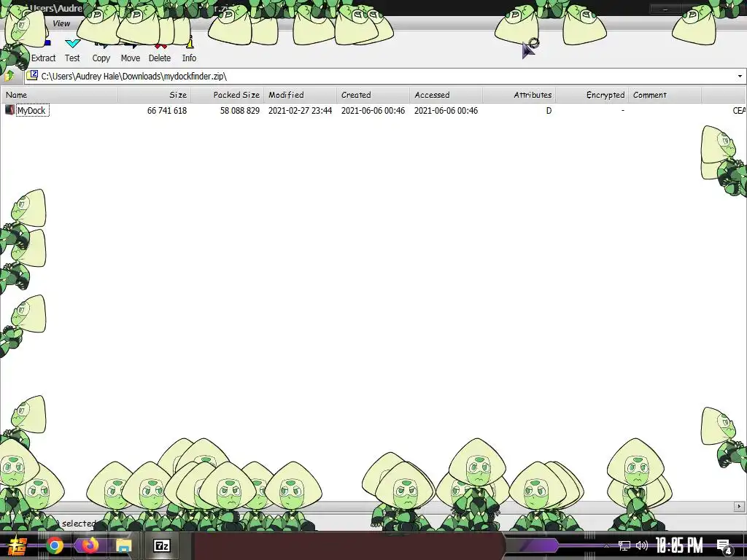Click the Extract toolbar button

(43, 52)
